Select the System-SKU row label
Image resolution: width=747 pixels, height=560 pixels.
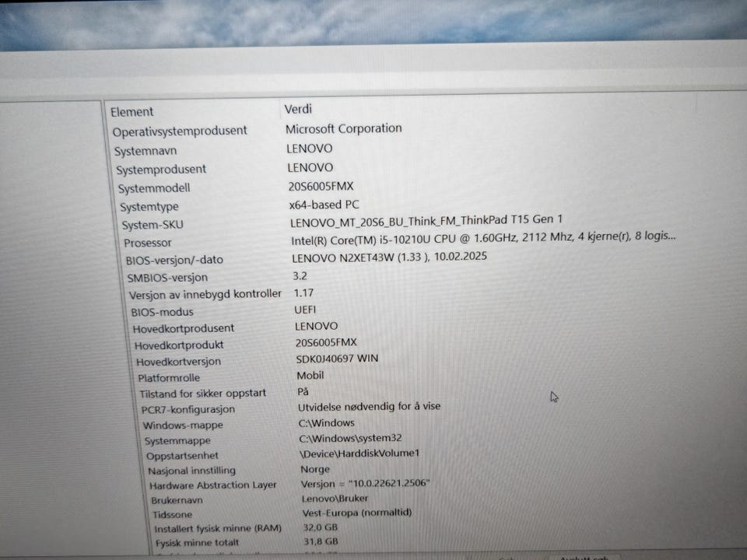tap(153, 225)
